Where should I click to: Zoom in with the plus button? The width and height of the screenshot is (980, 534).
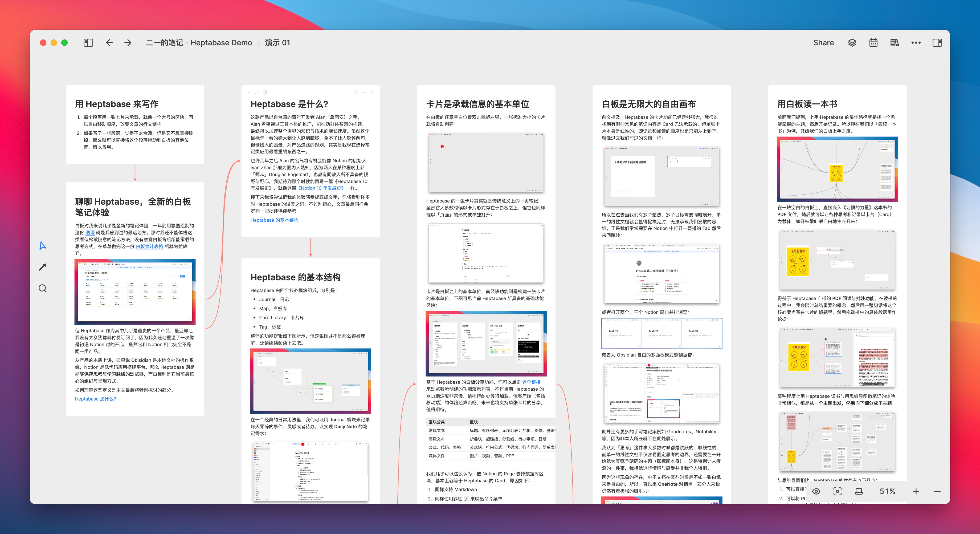(916, 491)
